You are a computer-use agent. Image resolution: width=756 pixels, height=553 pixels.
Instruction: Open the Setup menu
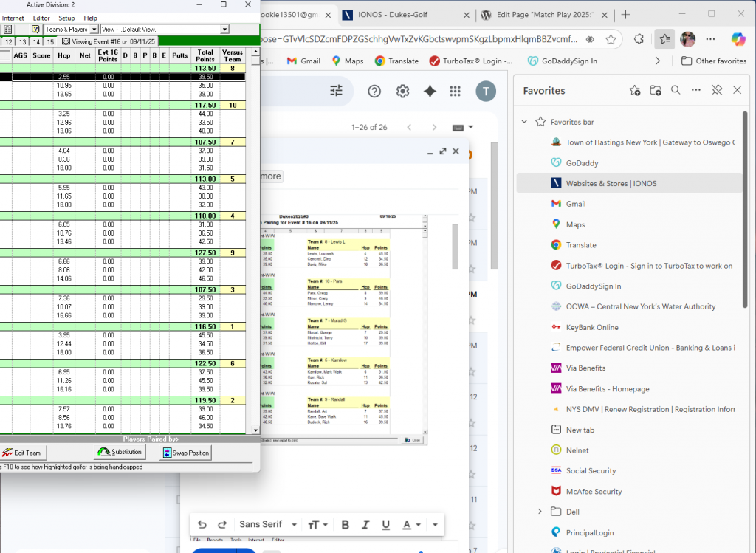[x=66, y=18]
